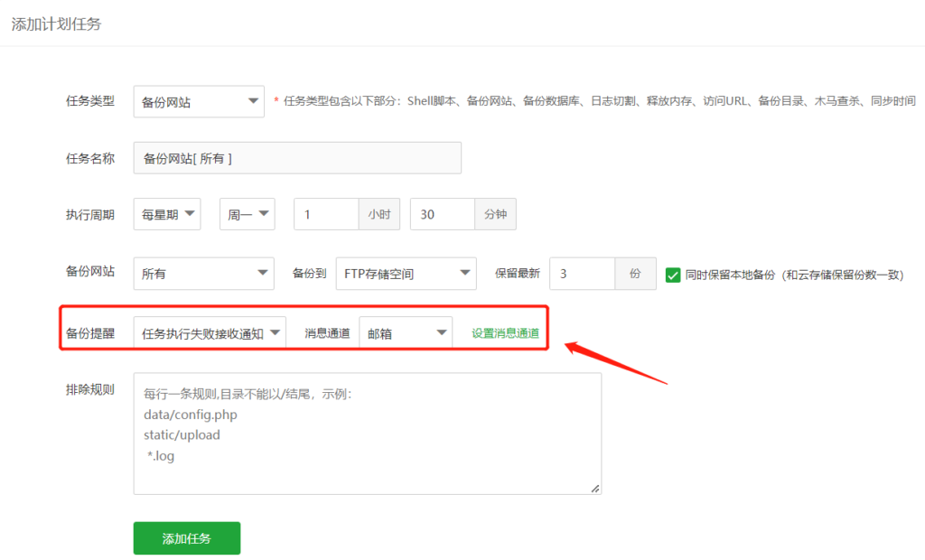Viewport: 925px width, 560px height.
Task: Click the 份 unit label
Action: [635, 273]
